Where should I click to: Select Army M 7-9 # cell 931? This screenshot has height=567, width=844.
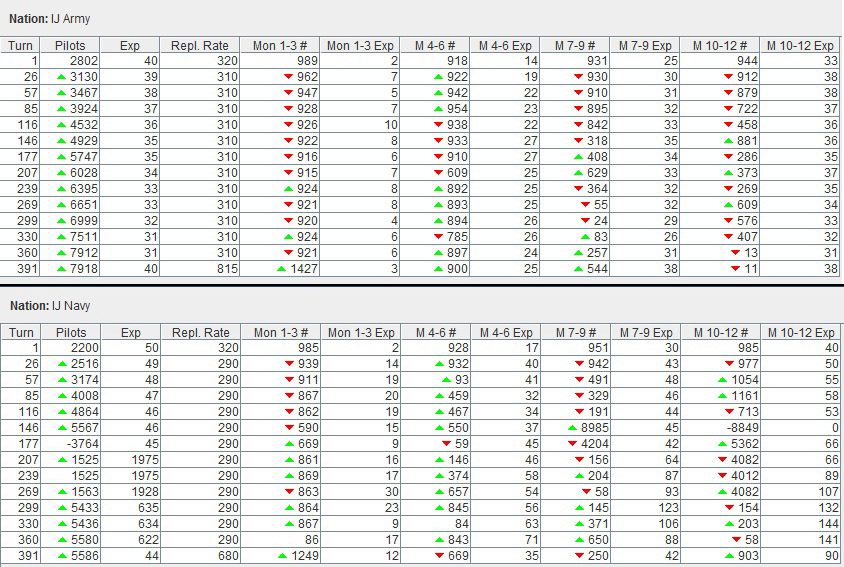click(575, 61)
